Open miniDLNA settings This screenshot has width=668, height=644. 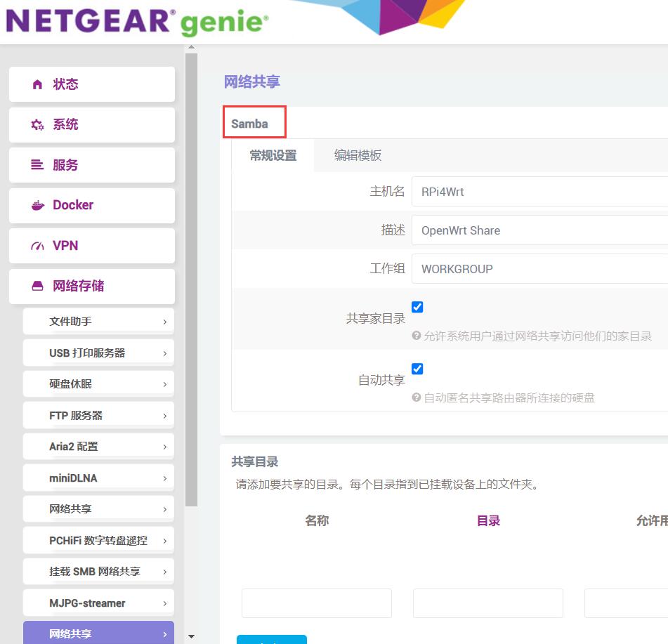[x=98, y=478]
